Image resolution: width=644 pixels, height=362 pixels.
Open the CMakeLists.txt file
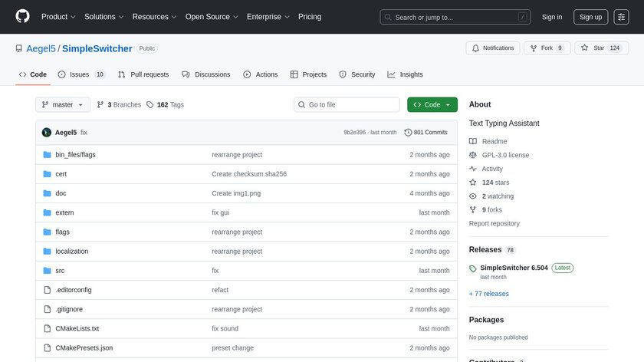click(x=77, y=328)
